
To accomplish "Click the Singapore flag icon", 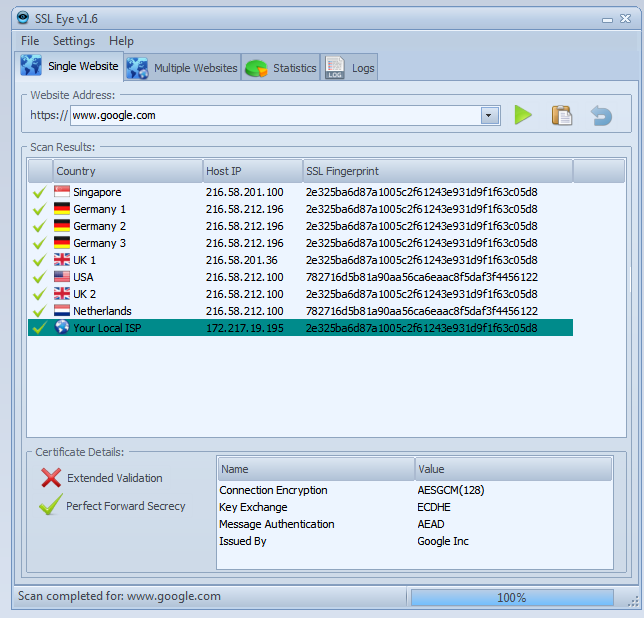I will pyautogui.click(x=62, y=191).
